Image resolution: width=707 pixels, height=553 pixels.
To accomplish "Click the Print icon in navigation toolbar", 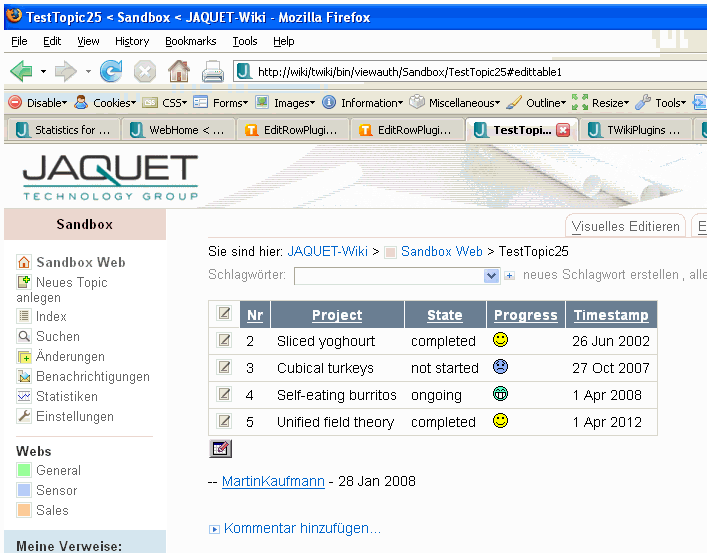I will 213,71.
